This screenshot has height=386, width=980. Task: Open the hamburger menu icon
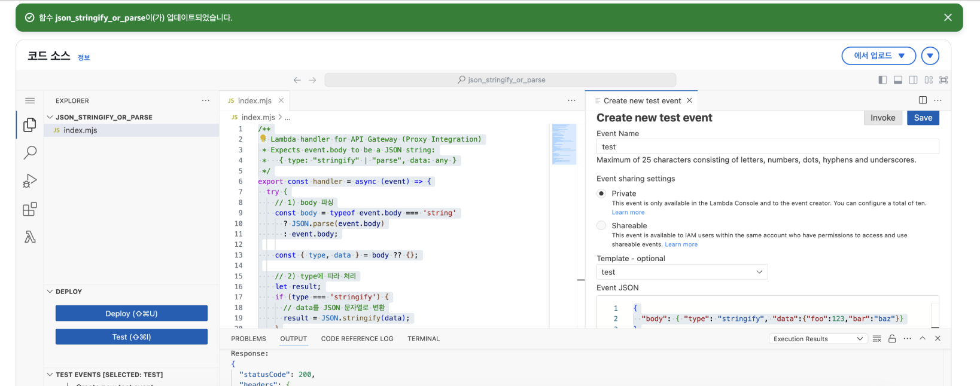click(x=30, y=101)
